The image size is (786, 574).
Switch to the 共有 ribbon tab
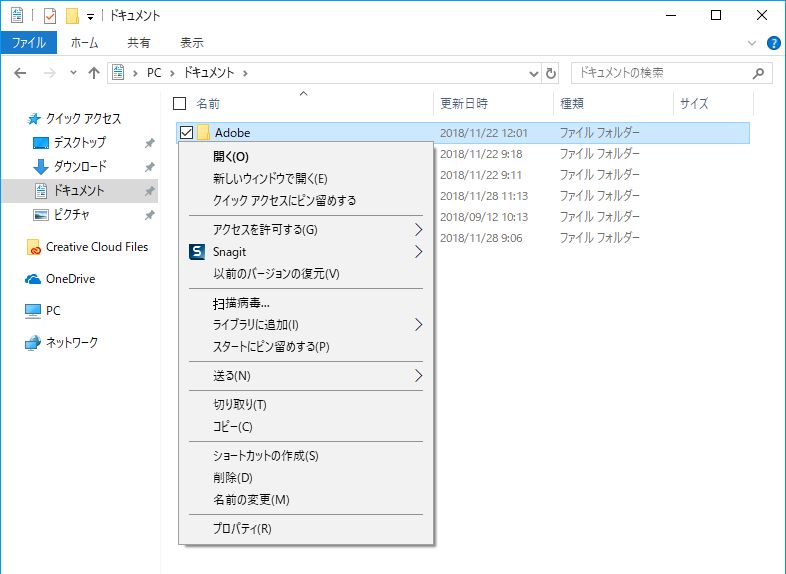tap(138, 43)
